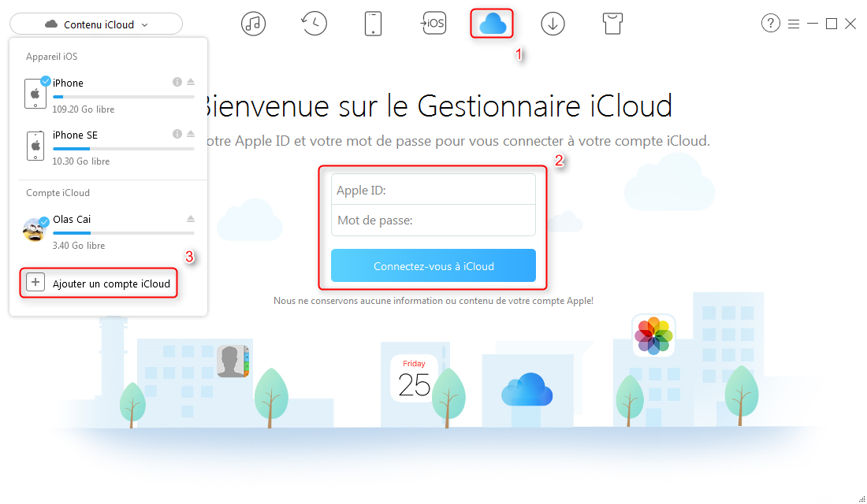Click the "Compte iCloud" section label
867x504 pixels.
[58, 193]
